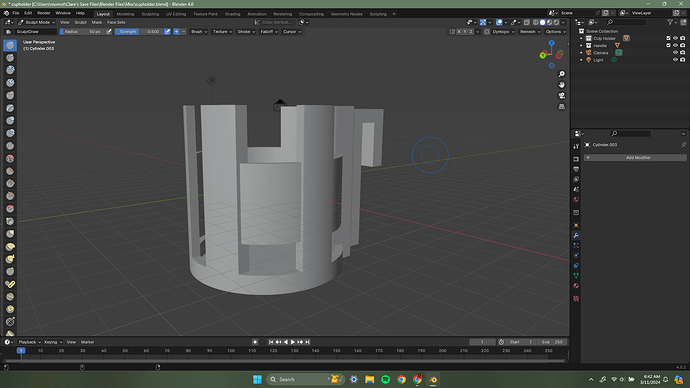Switch to solid viewport shading
The width and height of the screenshot is (690, 388).
point(543,22)
